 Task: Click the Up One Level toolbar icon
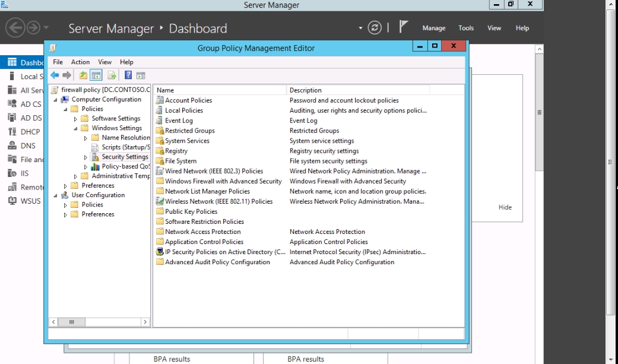tap(83, 75)
